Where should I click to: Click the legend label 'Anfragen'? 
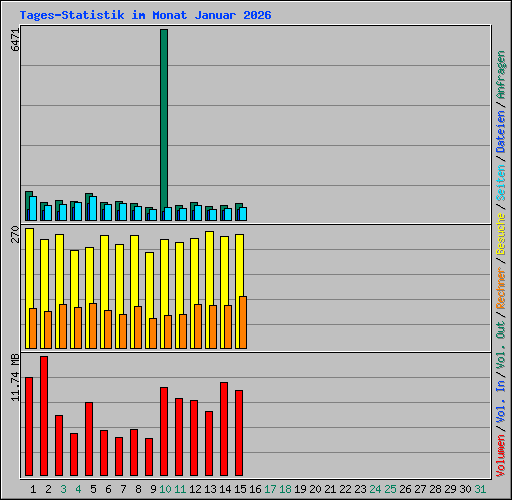point(501,75)
